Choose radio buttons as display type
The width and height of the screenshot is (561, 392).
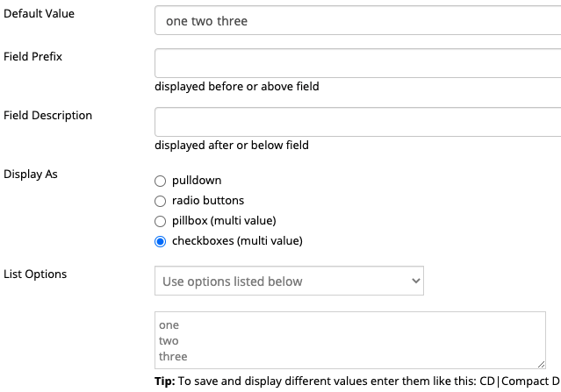click(x=160, y=201)
